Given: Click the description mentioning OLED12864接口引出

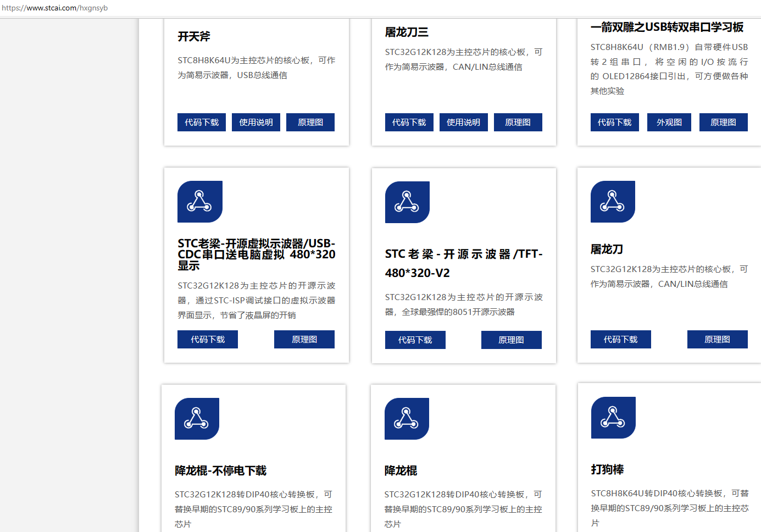Looking at the screenshot, I should tap(669, 69).
